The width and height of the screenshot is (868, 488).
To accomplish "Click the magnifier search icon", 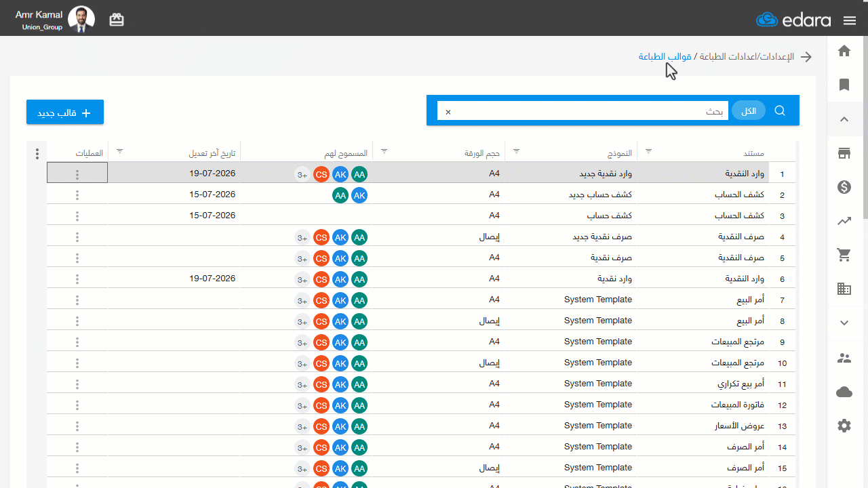I will pyautogui.click(x=780, y=110).
